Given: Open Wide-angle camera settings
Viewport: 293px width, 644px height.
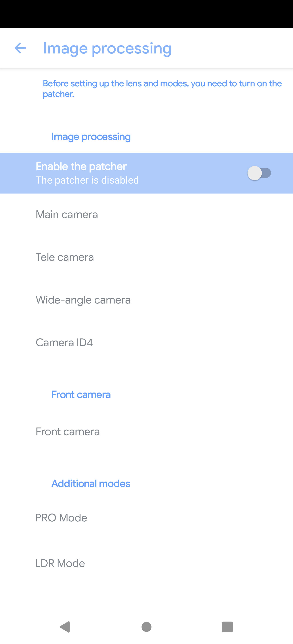Looking at the screenshot, I should 146,300.
